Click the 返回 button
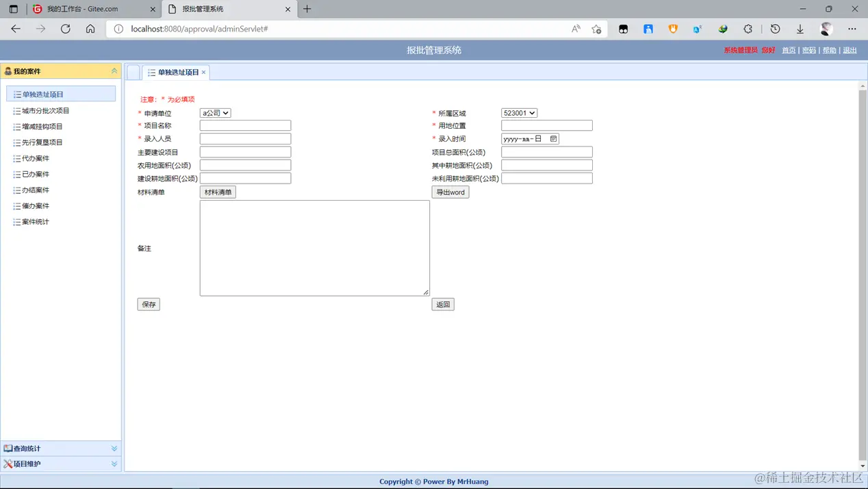Image resolution: width=868 pixels, height=489 pixels. pos(443,304)
